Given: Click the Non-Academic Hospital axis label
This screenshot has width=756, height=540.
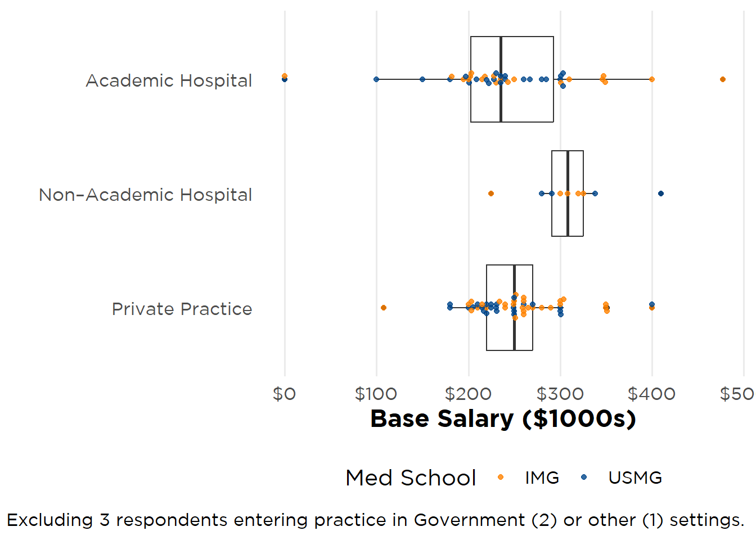Looking at the screenshot, I should click(145, 195).
